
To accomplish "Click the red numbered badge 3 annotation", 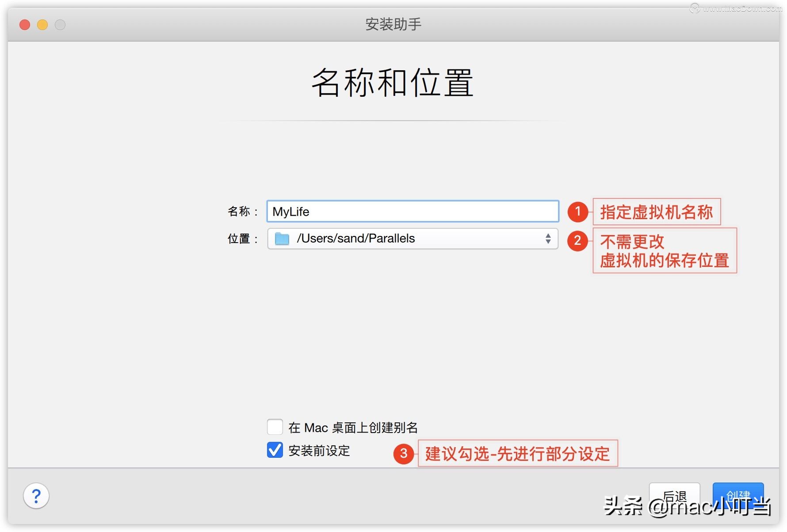I will click(403, 454).
